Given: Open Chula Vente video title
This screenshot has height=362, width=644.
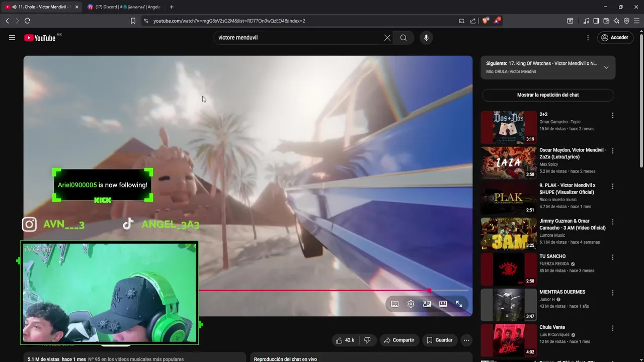Looking at the screenshot, I should [x=552, y=327].
